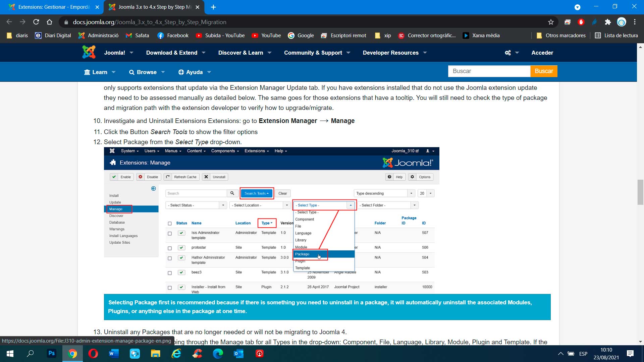Viewport: 644px width, 362px height.
Task: Focus the Buscar search field
Action: [489, 71]
